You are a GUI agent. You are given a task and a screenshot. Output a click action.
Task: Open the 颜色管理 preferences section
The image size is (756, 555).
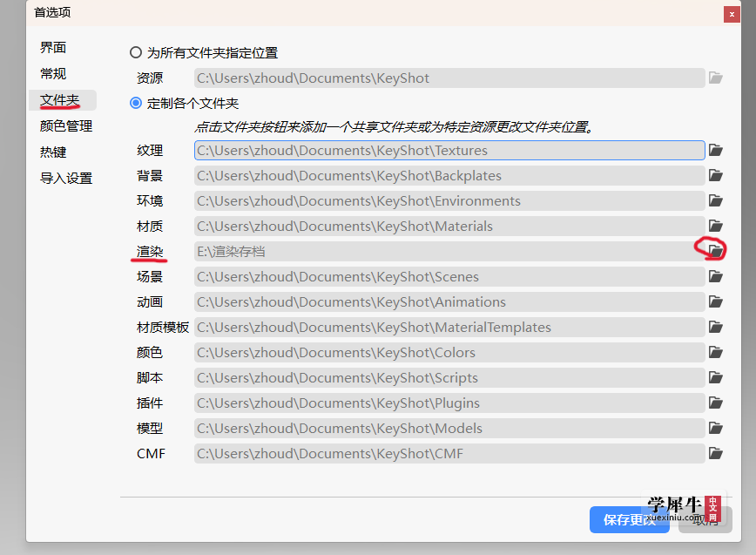[x=66, y=126]
